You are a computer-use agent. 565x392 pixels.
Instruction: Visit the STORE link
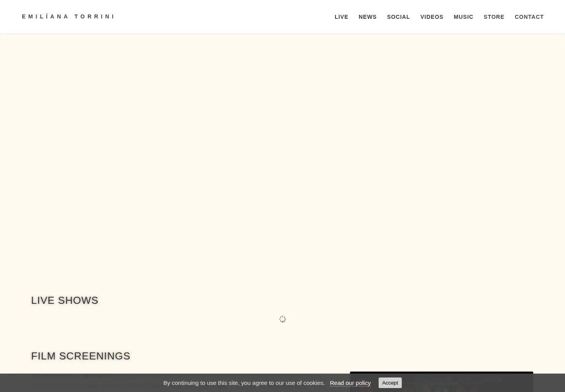tap(494, 17)
